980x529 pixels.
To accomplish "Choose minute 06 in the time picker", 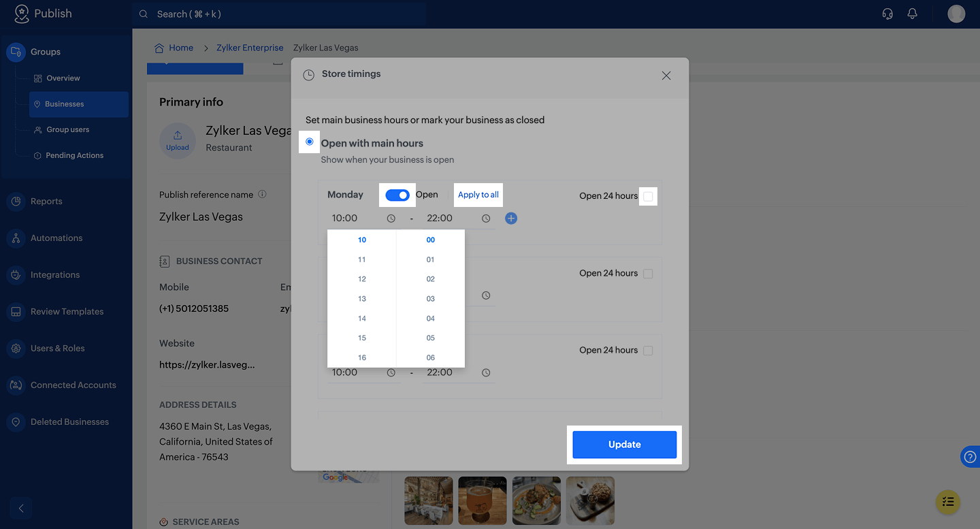I will point(431,357).
